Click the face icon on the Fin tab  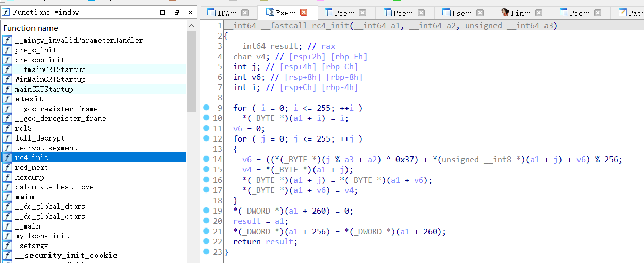(505, 13)
